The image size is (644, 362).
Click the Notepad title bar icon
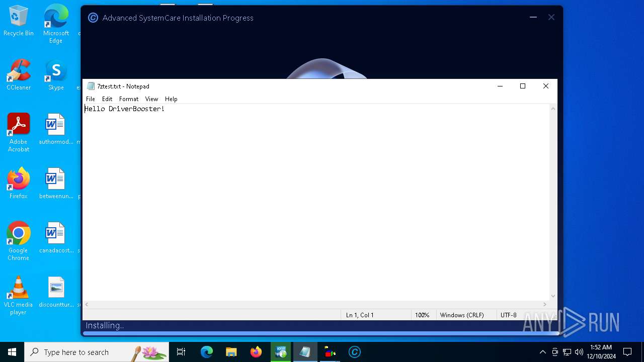click(x=91, y=86)
